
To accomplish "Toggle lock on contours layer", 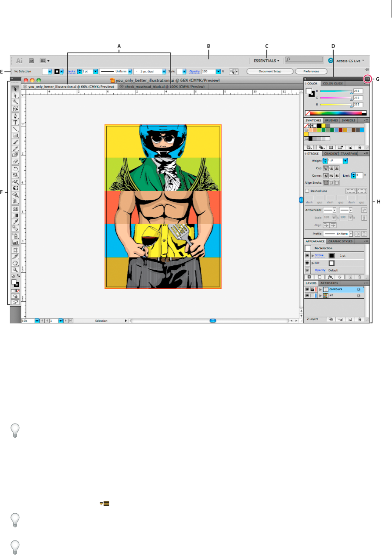I will [312, 289].
